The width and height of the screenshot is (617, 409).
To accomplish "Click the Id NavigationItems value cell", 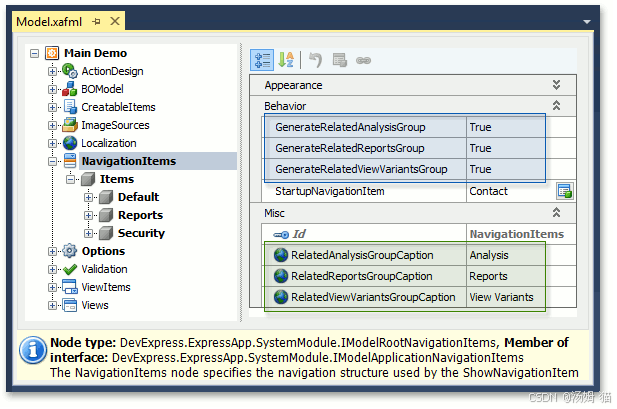I will tap(521, 234).
